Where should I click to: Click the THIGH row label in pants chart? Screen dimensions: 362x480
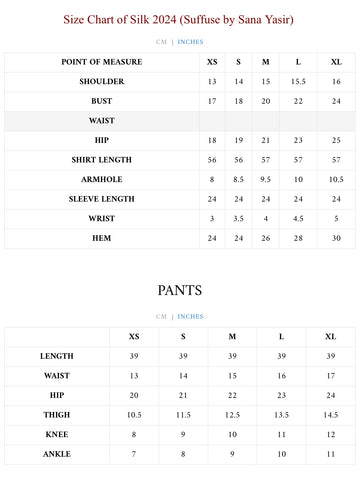point(57,415)
